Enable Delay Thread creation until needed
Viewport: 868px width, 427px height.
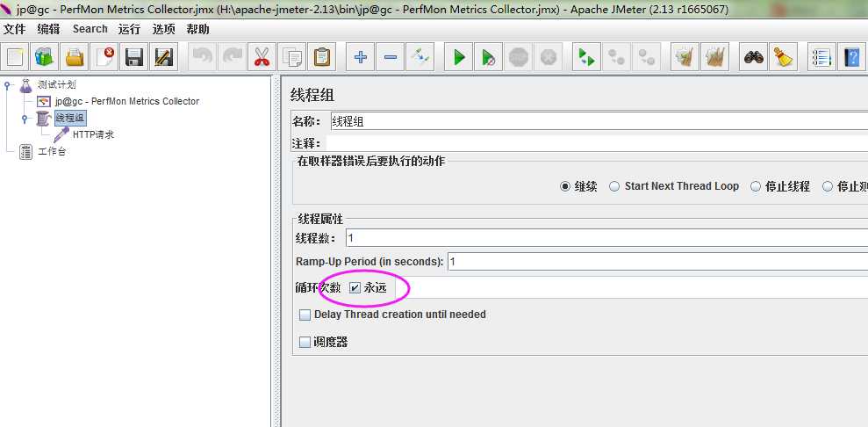click(305, 315)
